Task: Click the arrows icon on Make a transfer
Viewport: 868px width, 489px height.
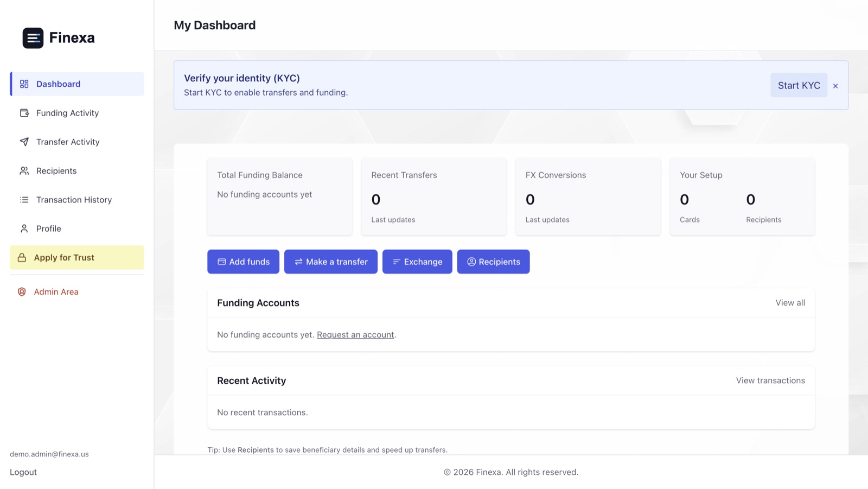Action: coord(298,262)
